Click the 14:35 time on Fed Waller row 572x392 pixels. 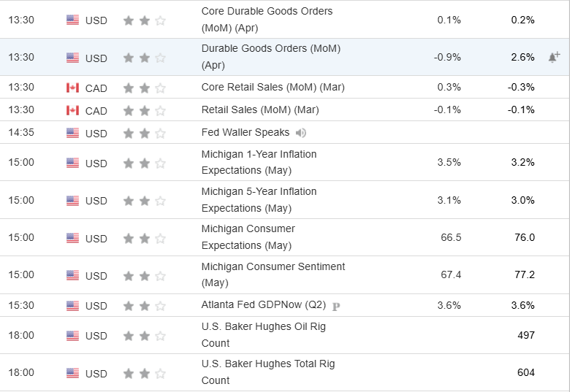click(21, 133)
